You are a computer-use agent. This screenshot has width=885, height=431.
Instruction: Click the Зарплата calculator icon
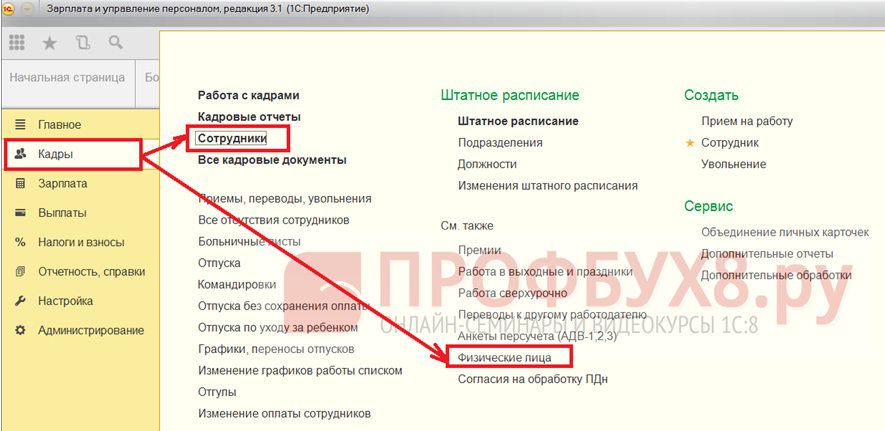click(x=20, y=183)
